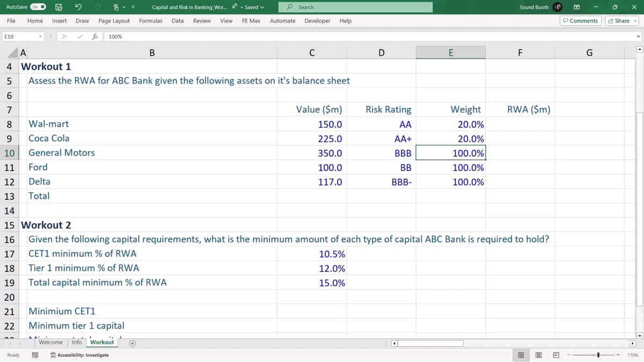Toggle the AutoSave switch
644x362 pixels.
click(x=38, y=7)
